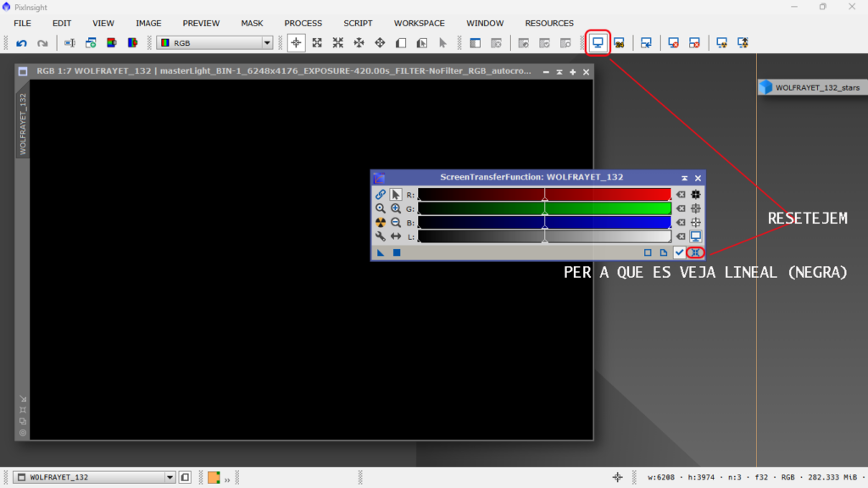Click the Zoom 1:1 magnifier in STF

[381, 208]
